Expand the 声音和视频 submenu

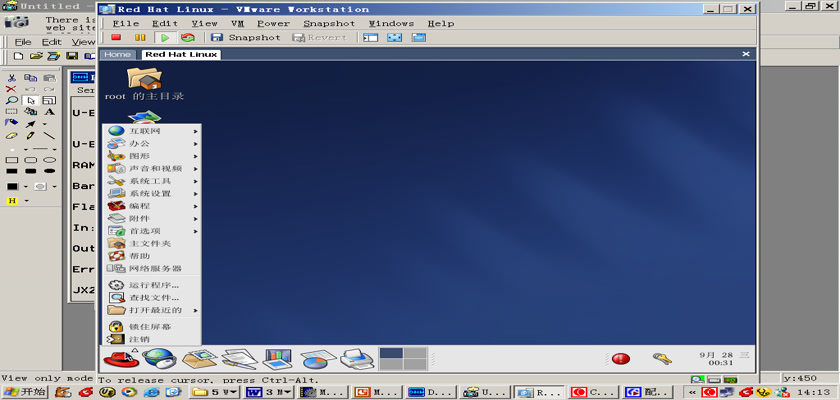(152, 168)
